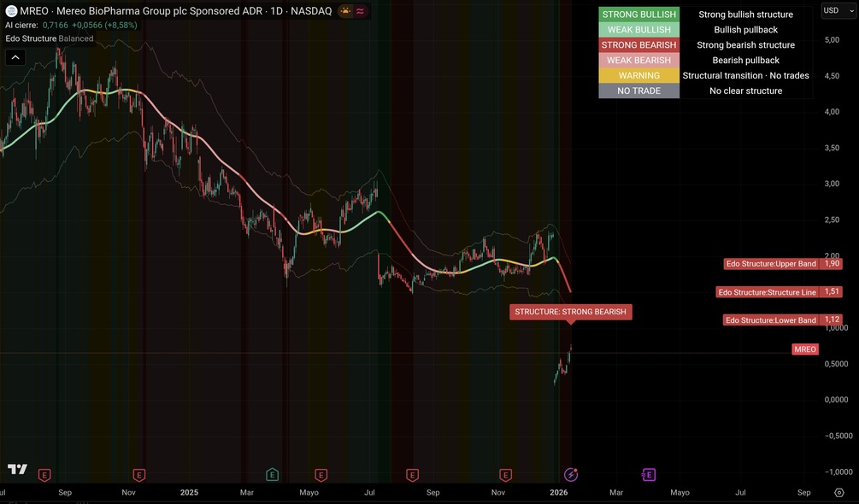
Task: Click the 3,00 price axis label
Action: click(x=832, y=184)
